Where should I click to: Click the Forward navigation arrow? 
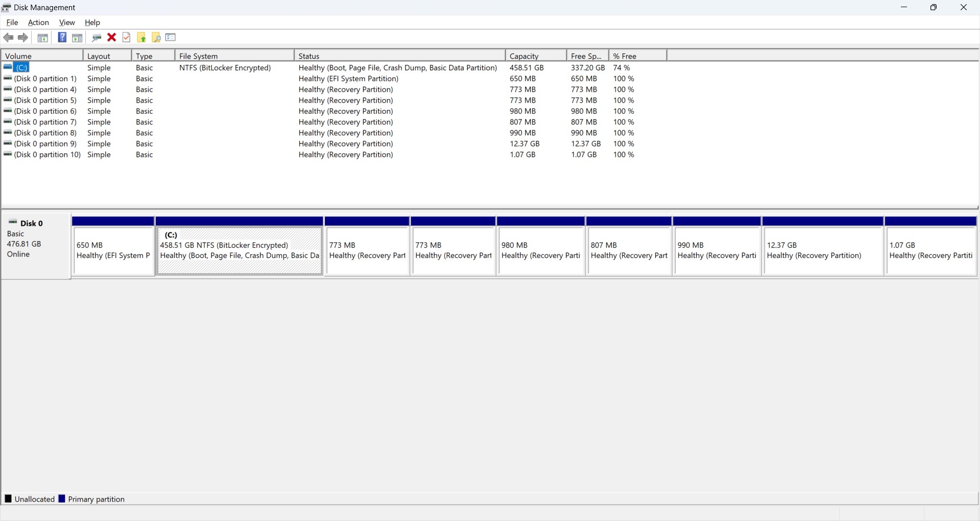tap(23, 37)
